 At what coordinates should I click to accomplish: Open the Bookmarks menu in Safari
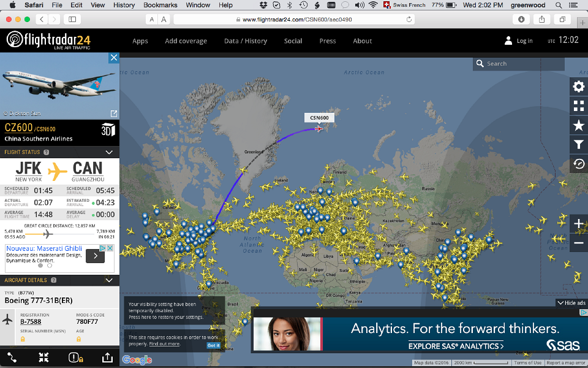click(159, 5)
